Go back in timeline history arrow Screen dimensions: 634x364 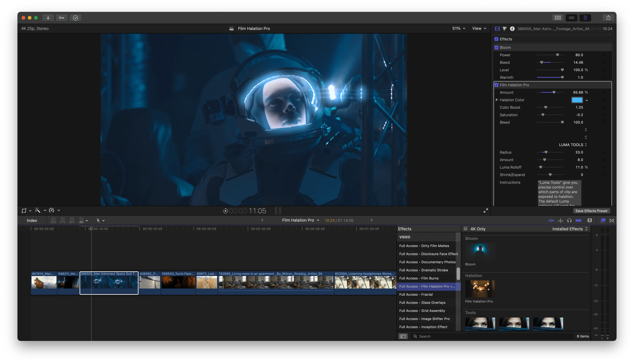click(262, 220)
